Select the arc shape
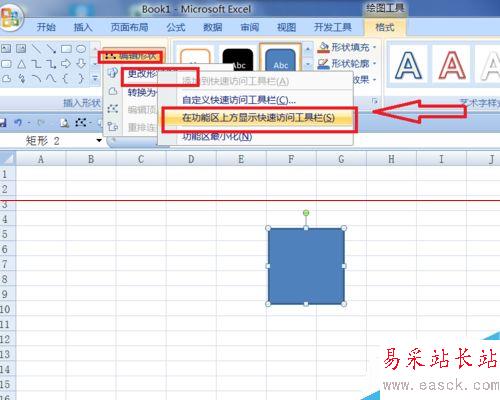 (36, 79)
